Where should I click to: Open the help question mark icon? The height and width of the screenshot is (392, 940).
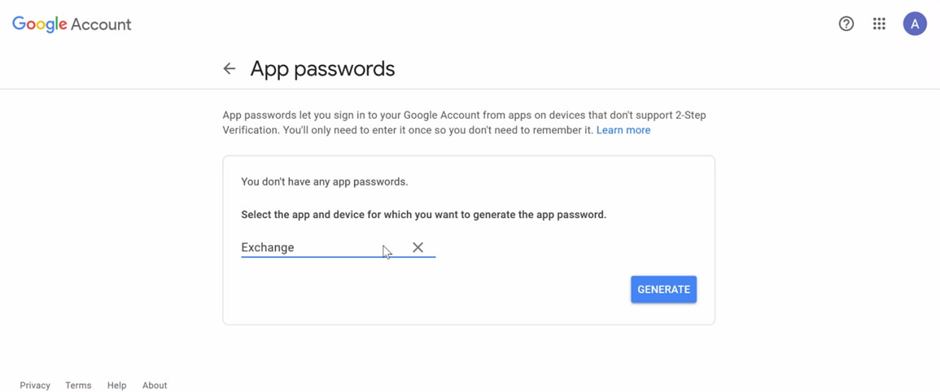coord(846,24)
